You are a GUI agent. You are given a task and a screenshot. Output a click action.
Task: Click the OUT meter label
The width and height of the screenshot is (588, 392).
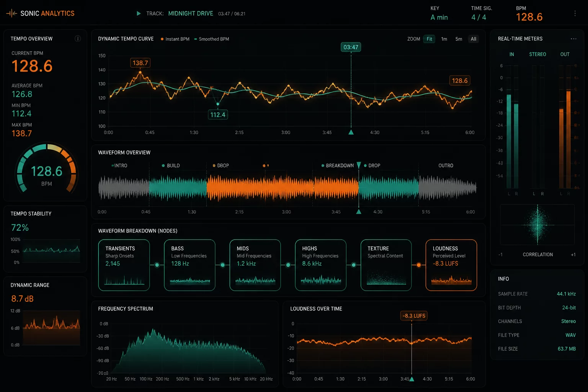[565, 54]
